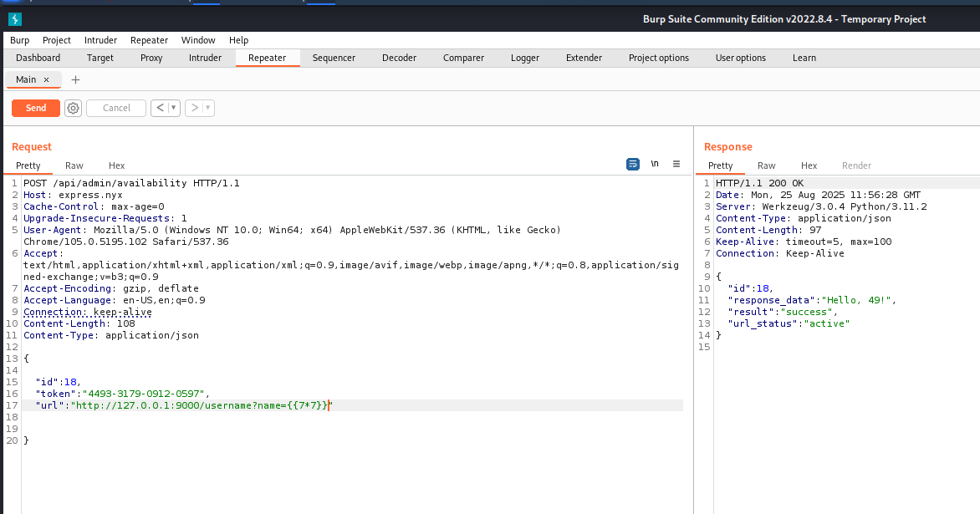Open Repeater settings gear icon
This screenshot has height=514, width=980.
click(x=73, y=108)
